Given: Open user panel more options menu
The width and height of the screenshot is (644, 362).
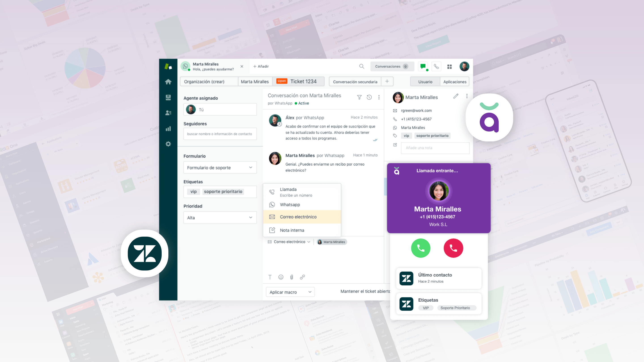Looking at the screenshot, I should tap(467, 96).
